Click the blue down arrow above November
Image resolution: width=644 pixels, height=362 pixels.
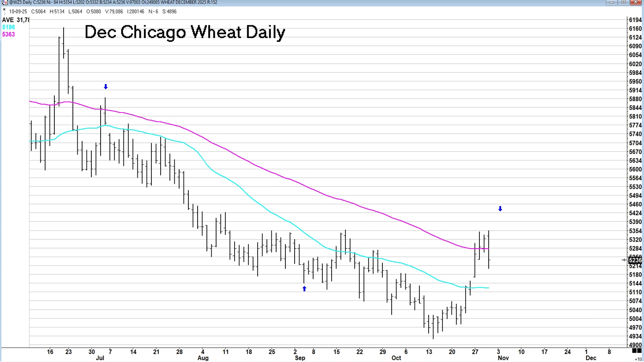point(500,209)
